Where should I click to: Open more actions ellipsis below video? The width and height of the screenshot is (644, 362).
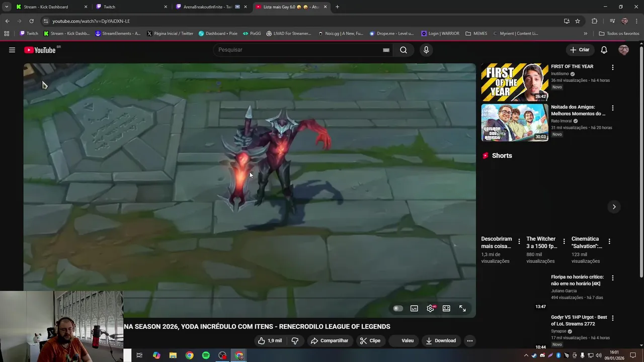pos(470,340)
